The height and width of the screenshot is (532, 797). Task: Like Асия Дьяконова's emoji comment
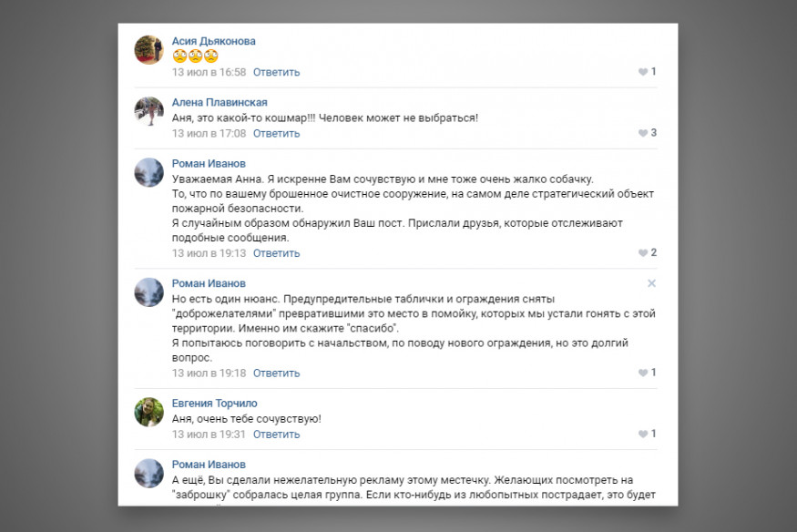tap(643, 72)
